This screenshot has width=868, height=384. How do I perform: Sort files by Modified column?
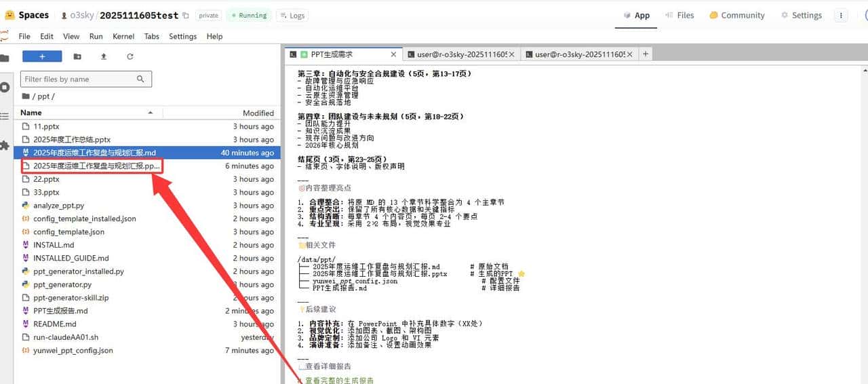(221, 113)
